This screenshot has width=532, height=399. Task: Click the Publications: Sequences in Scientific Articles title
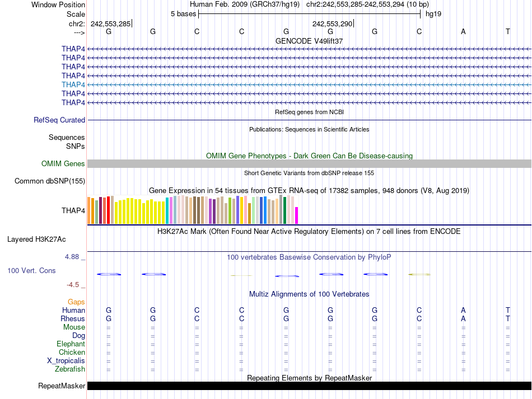click(x=309, y=129)
